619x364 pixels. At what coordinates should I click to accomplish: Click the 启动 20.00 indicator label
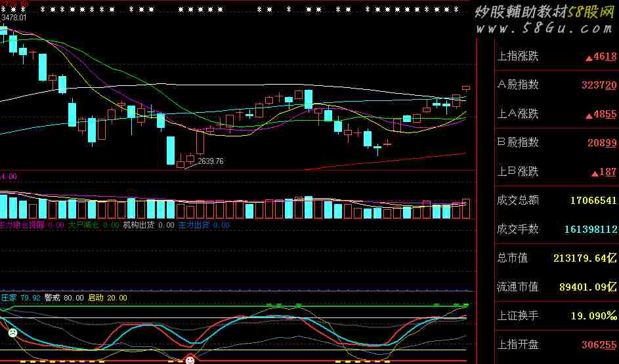point(108,298)
